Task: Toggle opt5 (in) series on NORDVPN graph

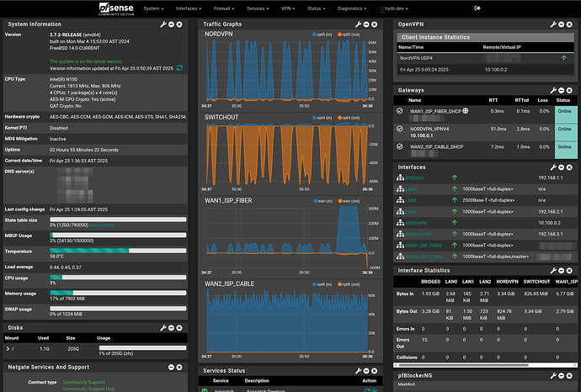Action: 322,34
